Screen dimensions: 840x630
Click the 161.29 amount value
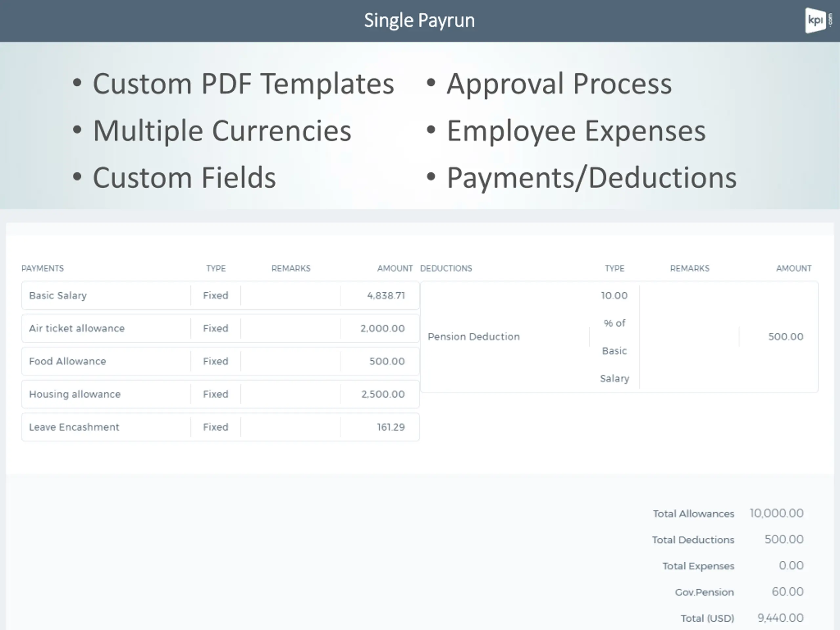click(391, 427)
